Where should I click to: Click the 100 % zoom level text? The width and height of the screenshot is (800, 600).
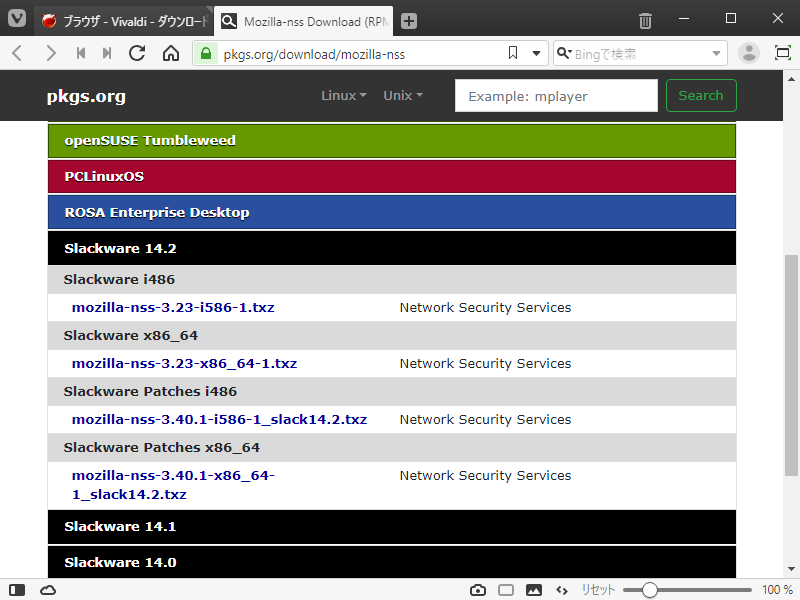coord(777,590)
